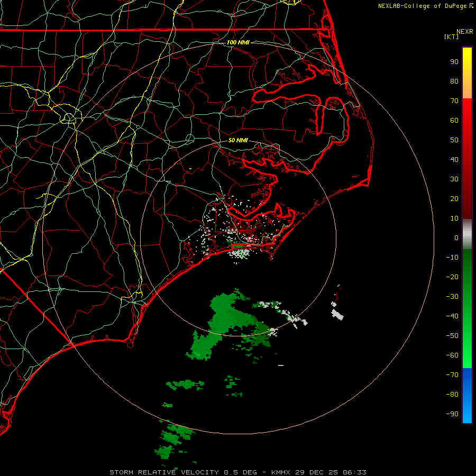This screenshot has height=476, width=476.
Task: Click the -50 value on the velocity scale
Action: pyautogui.click(x=452, y=336)
